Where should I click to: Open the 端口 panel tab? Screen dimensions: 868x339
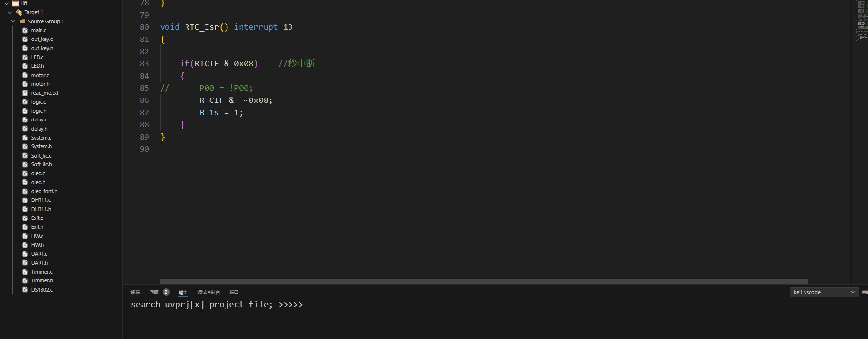click(234, 292)
